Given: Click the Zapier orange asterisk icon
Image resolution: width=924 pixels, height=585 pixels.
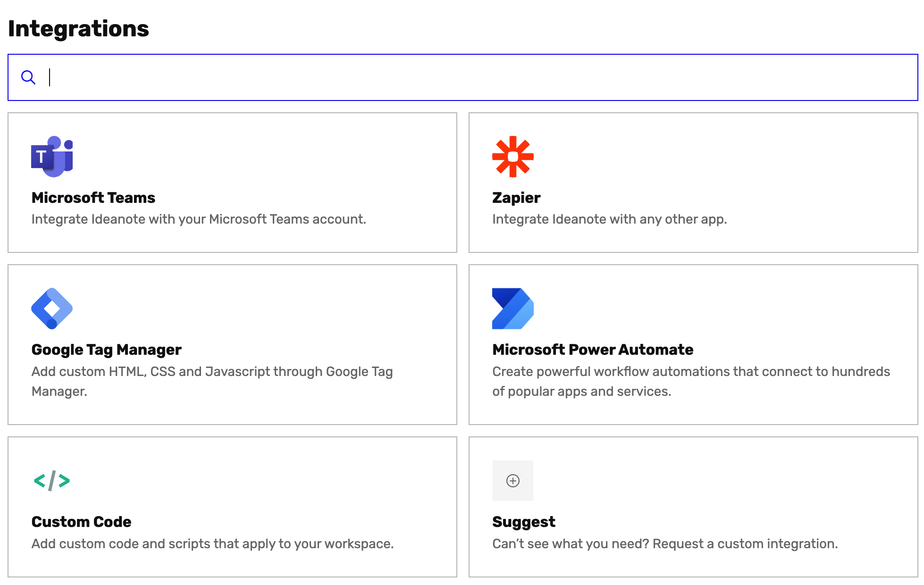Looking at the screenshot, I should click(x=512, y=157).
